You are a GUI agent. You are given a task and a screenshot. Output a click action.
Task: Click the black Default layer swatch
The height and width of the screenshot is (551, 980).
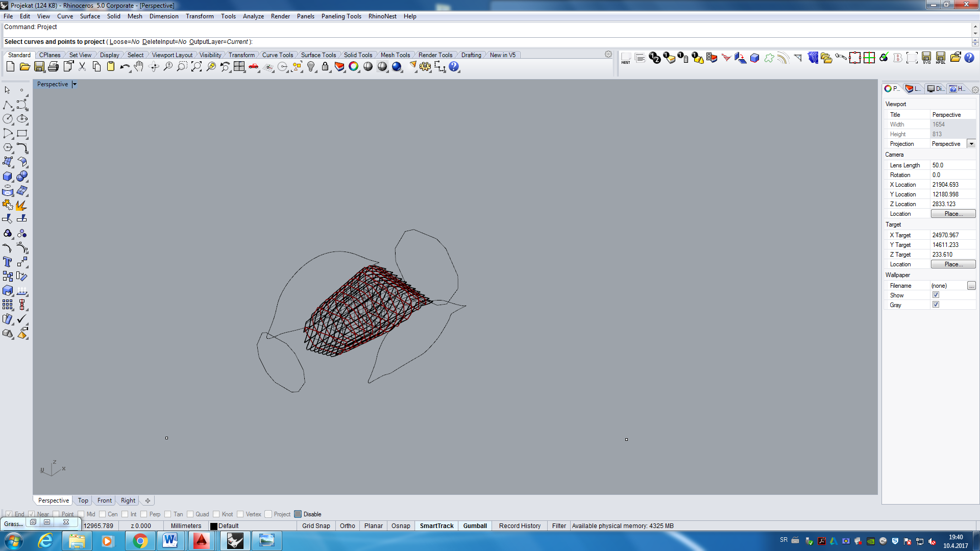point(214,526)
